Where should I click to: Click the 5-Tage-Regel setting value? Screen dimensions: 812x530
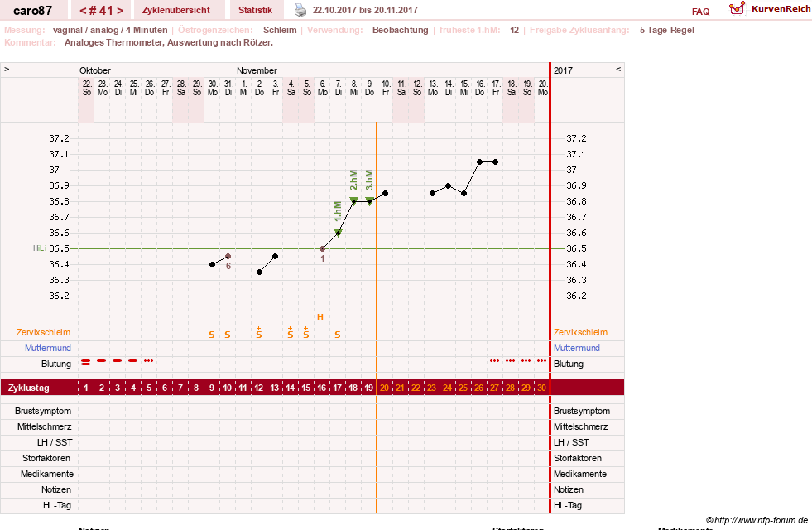[x=667, y=30]
